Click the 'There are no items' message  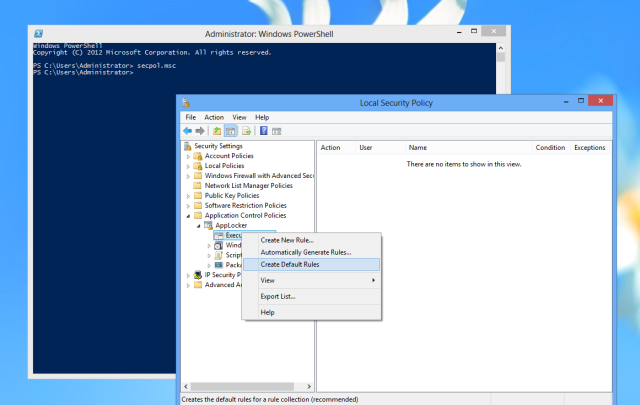point(464,164)
